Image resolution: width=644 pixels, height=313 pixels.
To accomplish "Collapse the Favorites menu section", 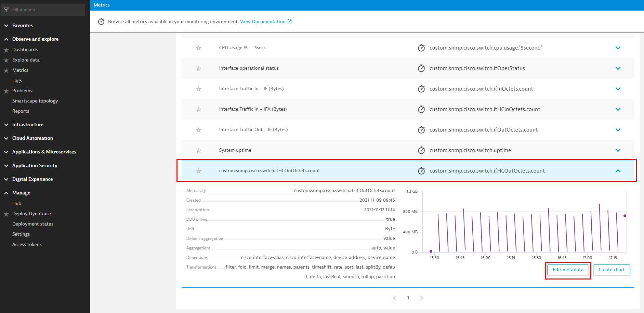I will pyautogui.click(x=6, y=26).
